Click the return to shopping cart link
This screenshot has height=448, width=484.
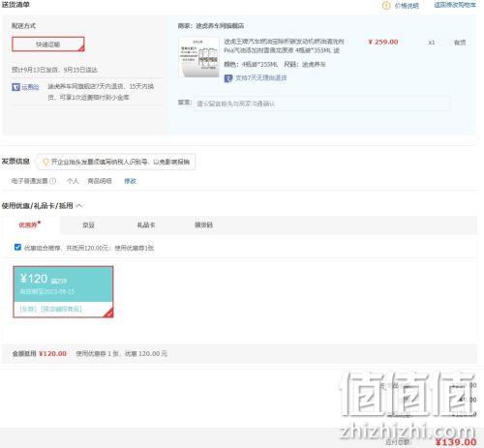point(455,5)
